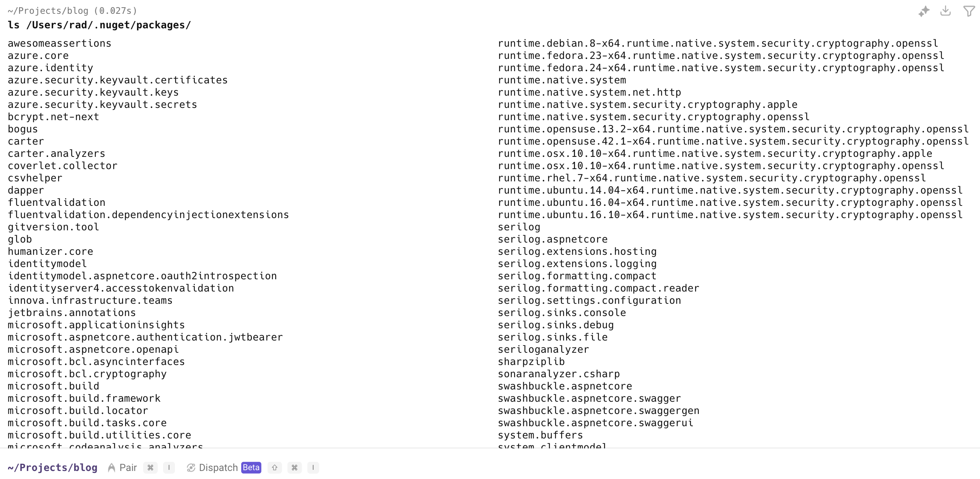
Task: Click the serilog.sinks.console entry
Action: point(562,313)
